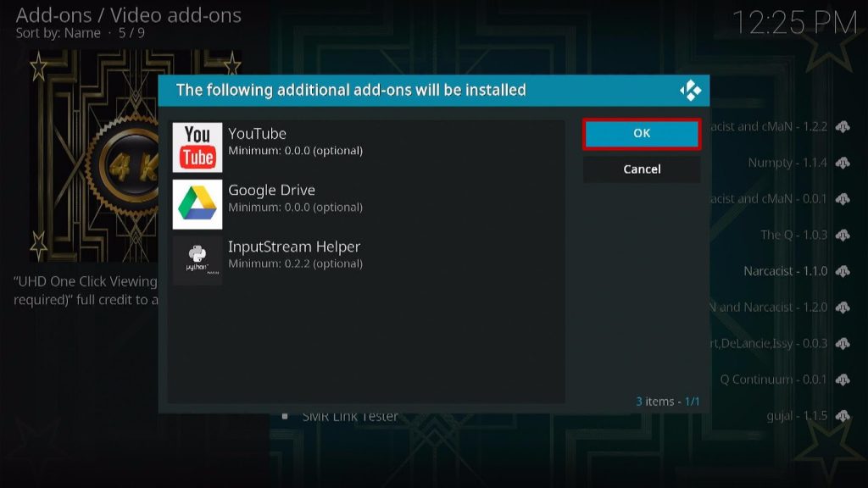868x488 pixels.
Task: Click the cloud download icon beside The Q - 1.0.3
Action: pos(843,236)
